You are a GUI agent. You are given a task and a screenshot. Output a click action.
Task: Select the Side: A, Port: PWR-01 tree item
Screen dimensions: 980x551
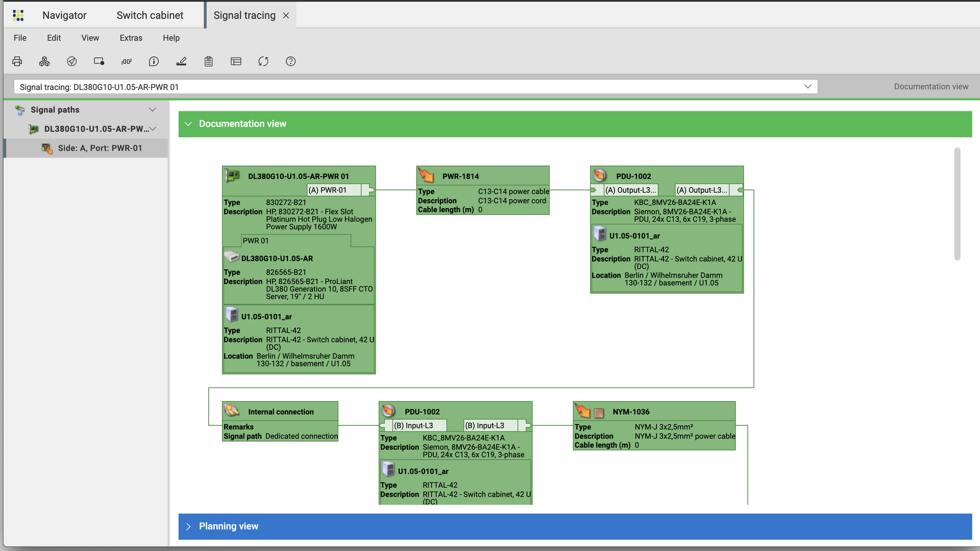click(x=100, y=148)
